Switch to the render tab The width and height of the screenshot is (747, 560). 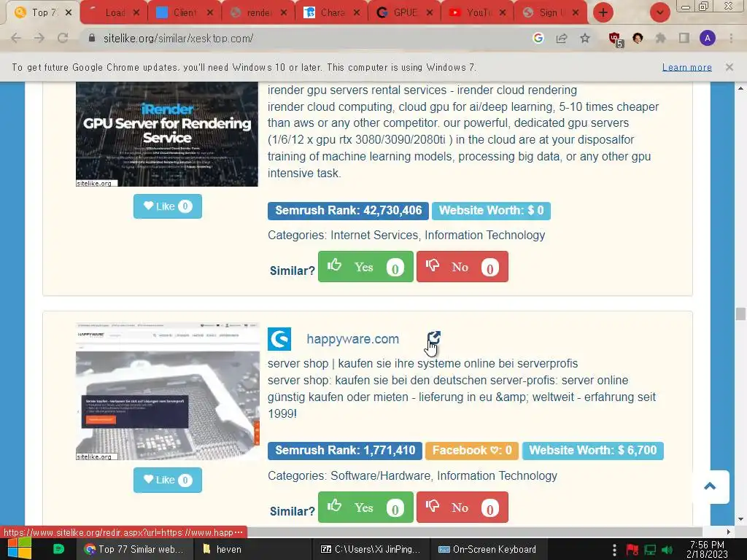tap(258, 13)
